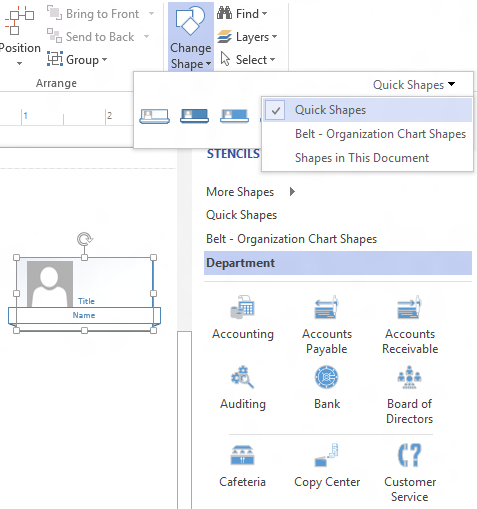The width and height of the screenshot is (477, 509).
Task: Click the person photo placeholder in the shape
Action: (x=50, y=284)
